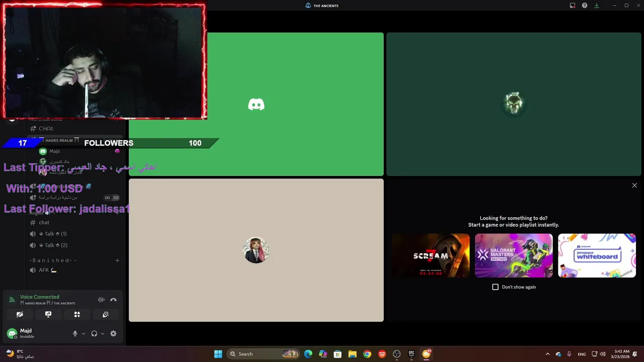
Task: Switch ENG input language
Action: coord(582,354)
